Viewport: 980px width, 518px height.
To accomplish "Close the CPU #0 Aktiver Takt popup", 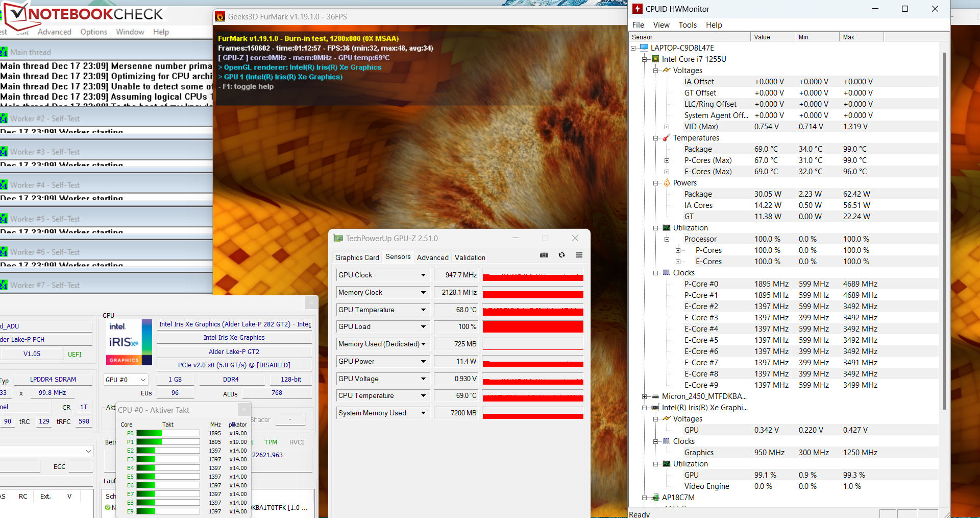I will pos(244,409).
